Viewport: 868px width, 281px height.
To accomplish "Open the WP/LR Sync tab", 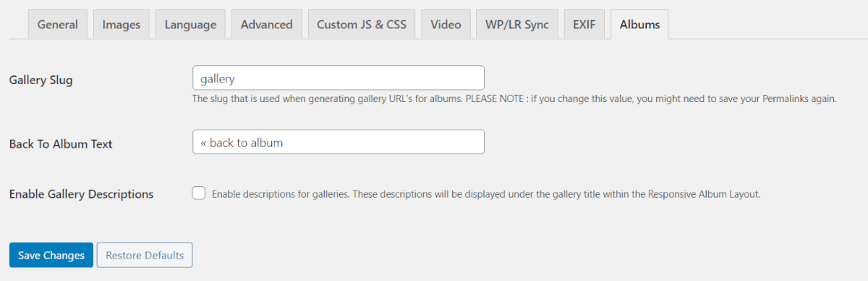I will click(x=516, y=24).
